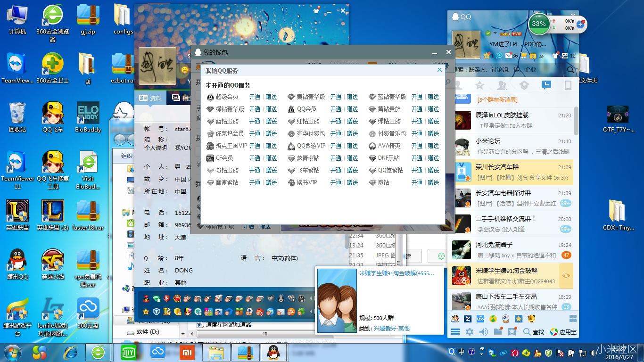Viewport: 644px width, 362px height.
Task: Switch to the mobile phone tab in QQ panel
Action: tap(568, 85)
